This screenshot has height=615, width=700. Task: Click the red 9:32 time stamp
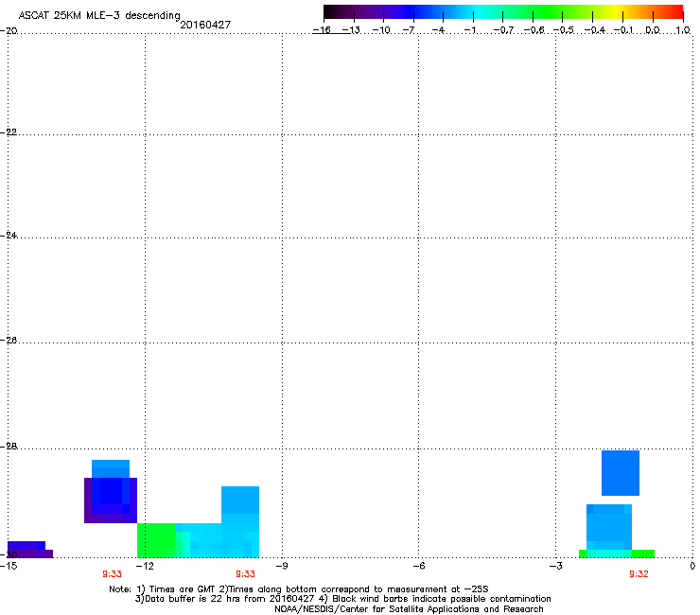tap(639, 574)
